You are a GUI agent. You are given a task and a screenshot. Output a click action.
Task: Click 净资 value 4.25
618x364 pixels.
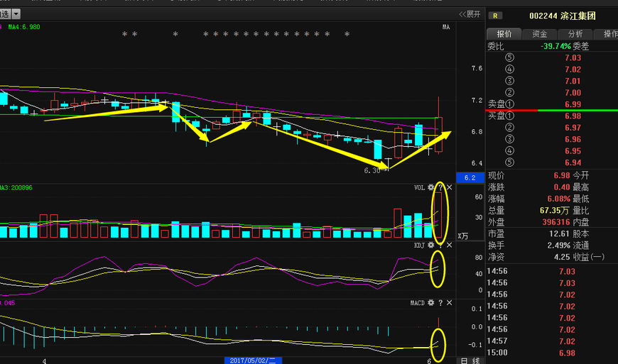tap(562, 257)
